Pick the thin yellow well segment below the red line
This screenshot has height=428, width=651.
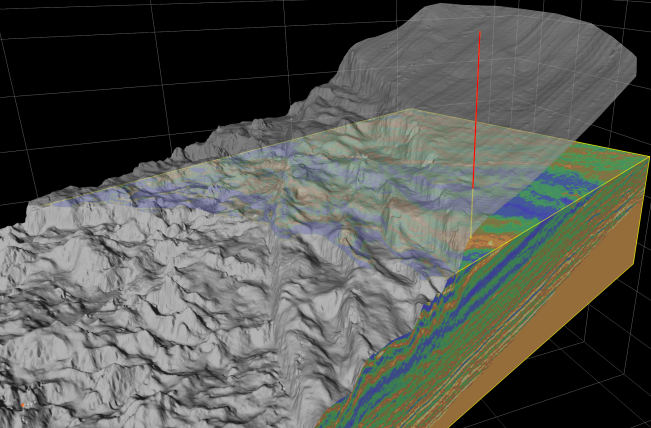click(472, 213)
